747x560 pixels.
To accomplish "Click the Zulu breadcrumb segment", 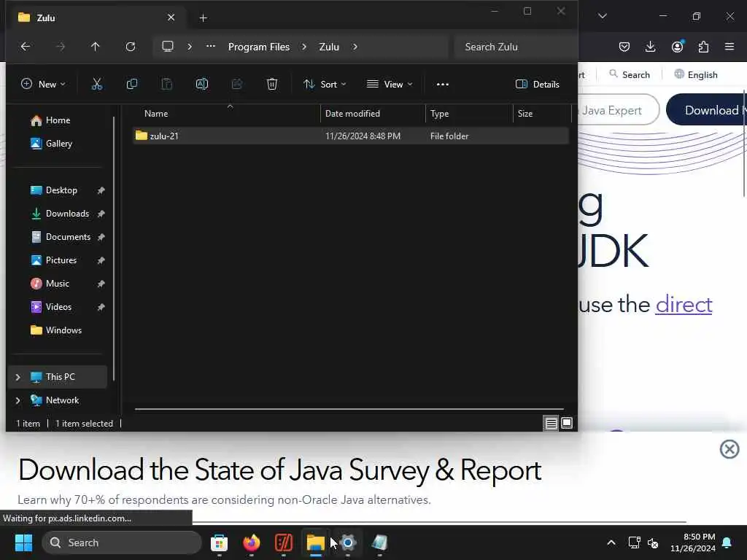I will tap(329, 47).
